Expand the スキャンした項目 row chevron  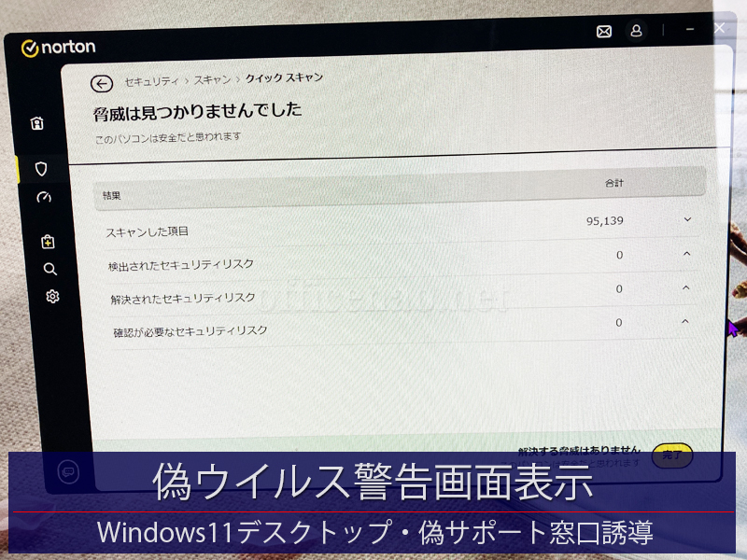pos(688,219)
